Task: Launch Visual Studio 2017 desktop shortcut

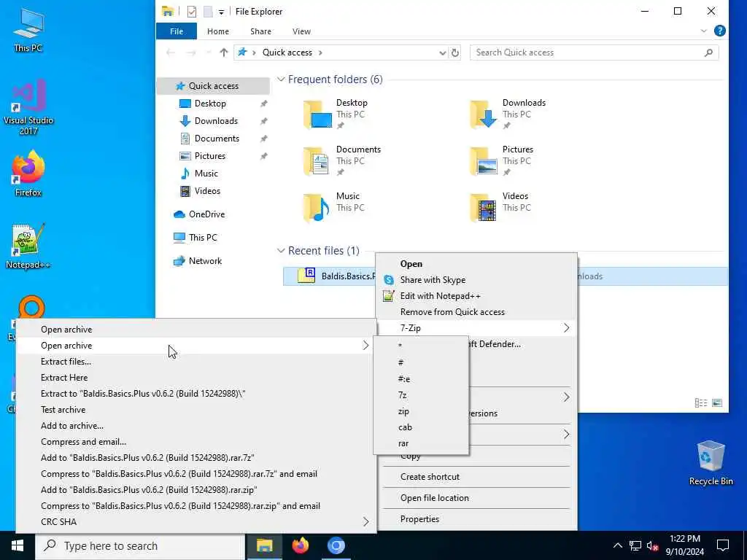Action: (28, 107)
